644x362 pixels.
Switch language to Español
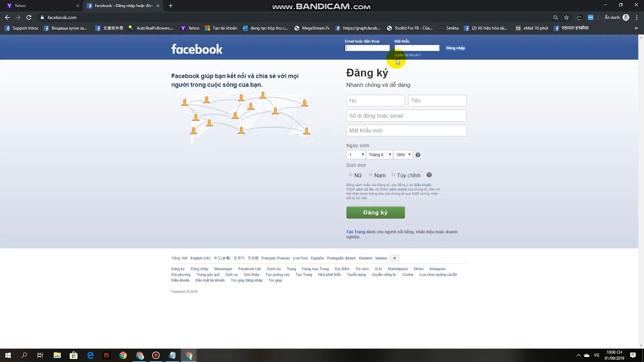point(317,258)
